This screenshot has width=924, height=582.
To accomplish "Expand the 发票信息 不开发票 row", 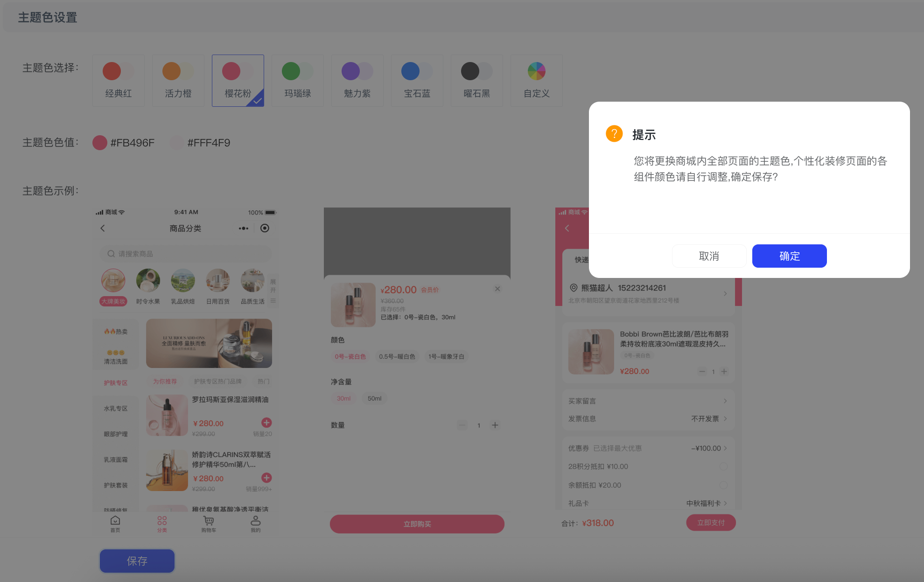I will tap(725, 419).
